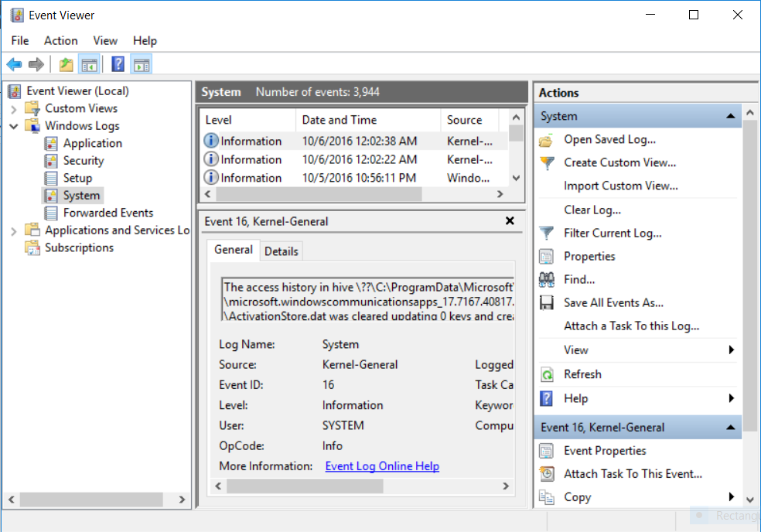Image resolution: width=761 pixels, height=532 pixels.
Task: Switch to the Details tab
Action: pos(281,251)
